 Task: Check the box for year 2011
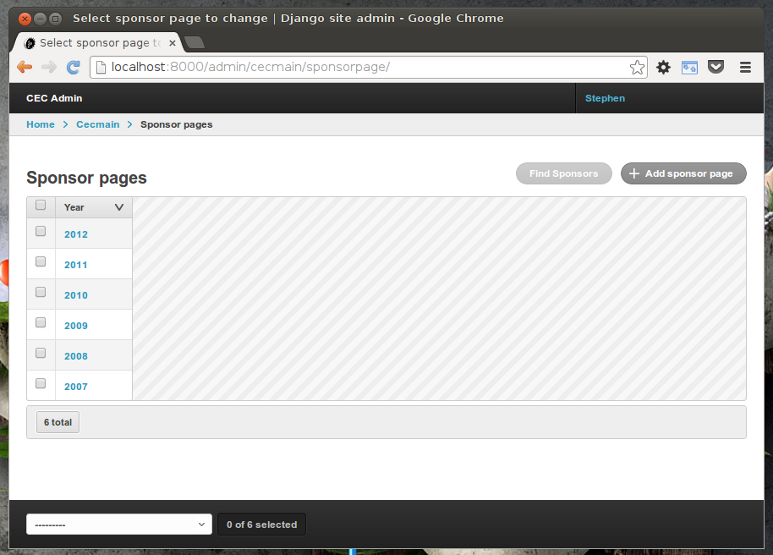click(40, 261)
